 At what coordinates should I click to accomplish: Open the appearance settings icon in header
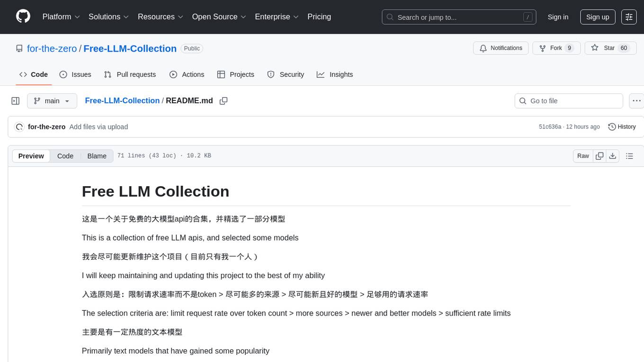click(x=629, y=17)
